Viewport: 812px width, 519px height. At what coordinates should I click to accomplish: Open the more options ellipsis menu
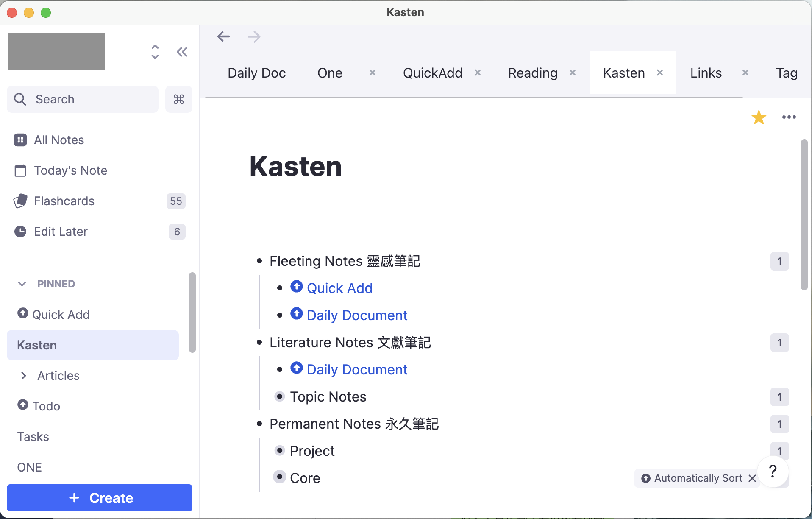(788, 117)
